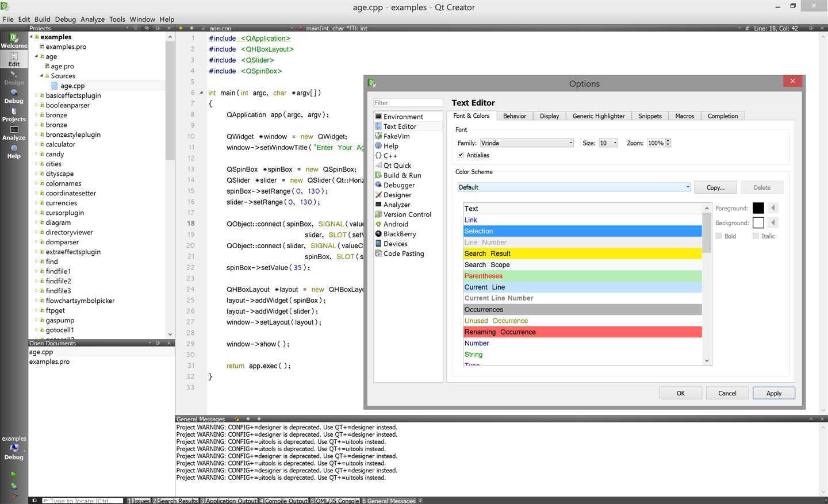Image resolution: width=828 pixels, height=504 pixels.
Task: Open Debug mode in left sidebar
Action: coord(14,96)
